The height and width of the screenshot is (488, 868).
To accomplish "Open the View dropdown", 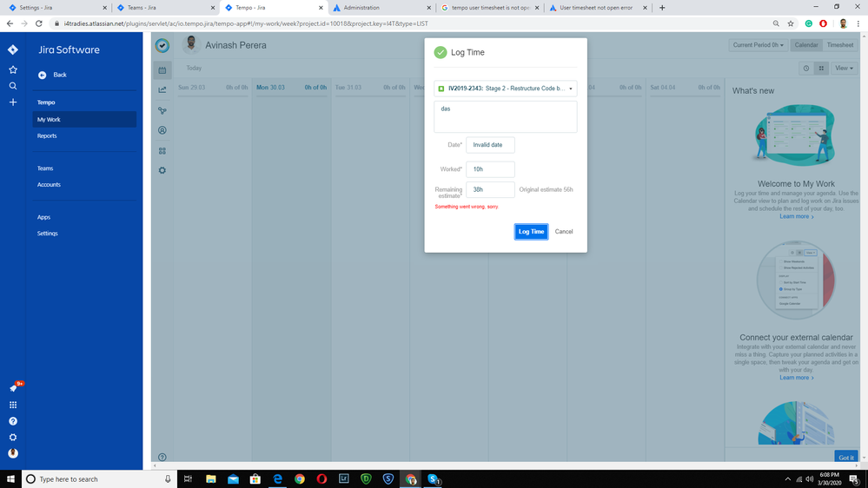I will tap(844, 68).
